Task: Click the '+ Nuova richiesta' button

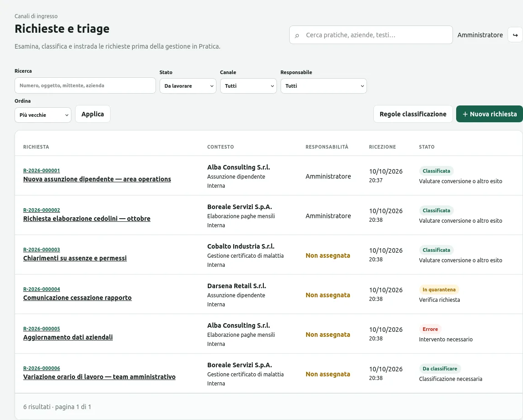Action: (489, 114)
